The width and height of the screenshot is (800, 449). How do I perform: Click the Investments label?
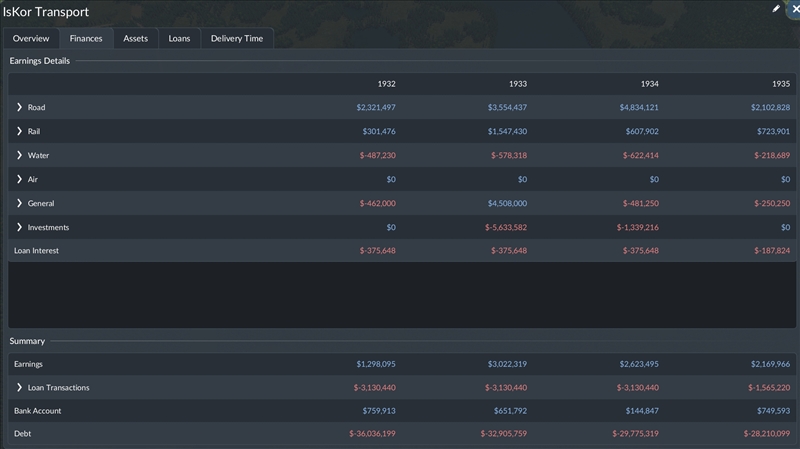pos(48,227)
